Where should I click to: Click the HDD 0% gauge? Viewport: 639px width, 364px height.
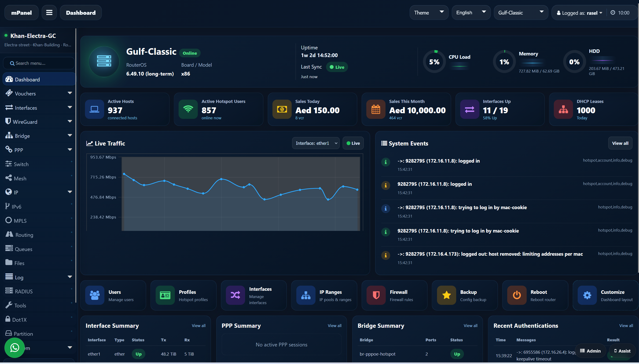coord(574,62)
